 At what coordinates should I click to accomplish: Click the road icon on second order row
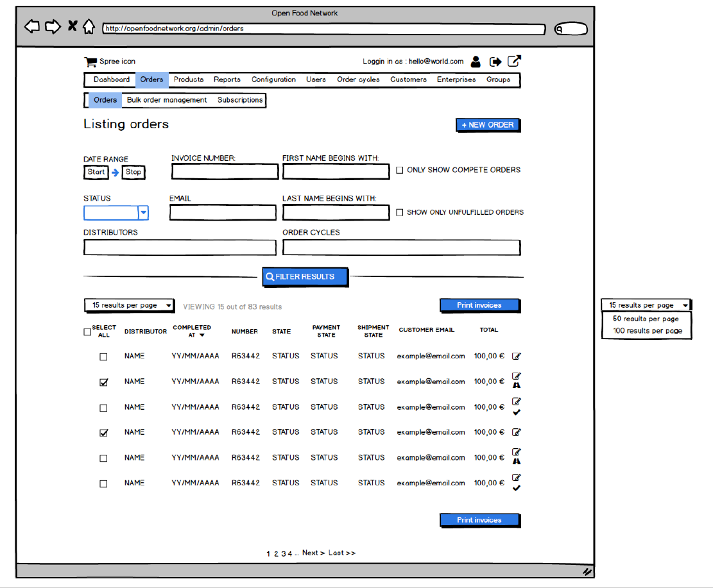pos(517,385)
